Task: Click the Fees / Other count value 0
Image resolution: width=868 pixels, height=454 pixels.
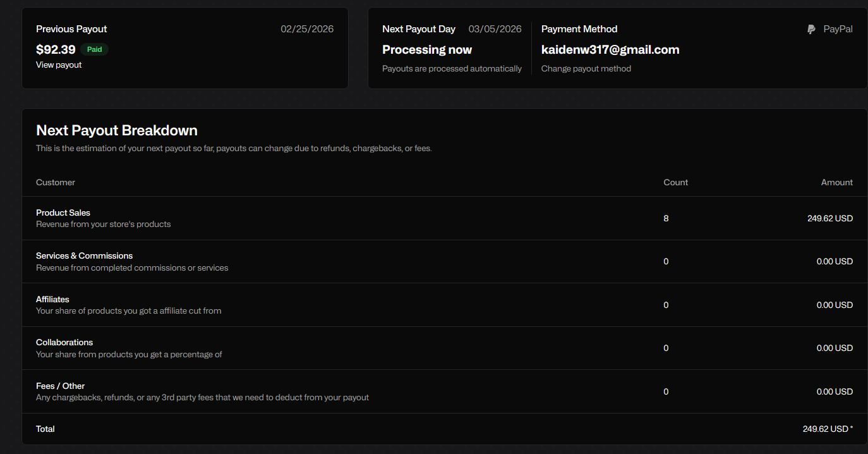Action: 666,391
